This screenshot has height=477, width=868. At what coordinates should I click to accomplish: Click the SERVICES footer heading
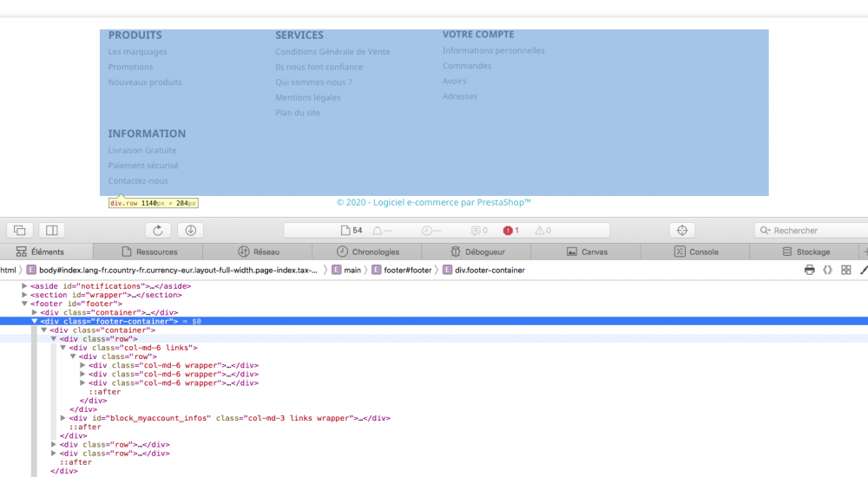coord(299,35)
